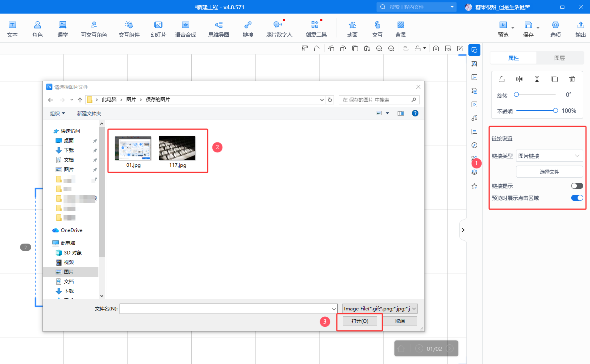Select the 117.jpg image thumbnail
The height and width of the screenshot is (364, 590).
click(x=177, y=151)
